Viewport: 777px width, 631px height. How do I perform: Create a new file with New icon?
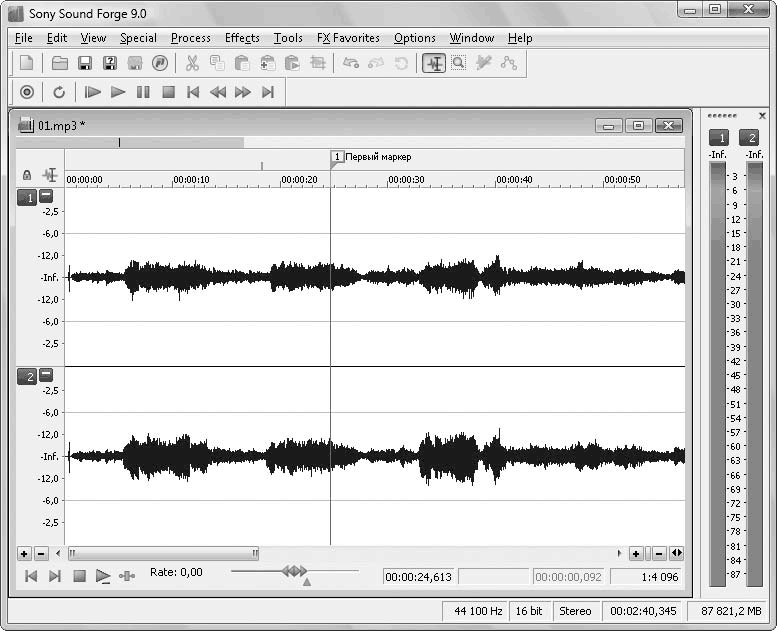(27, 63)
